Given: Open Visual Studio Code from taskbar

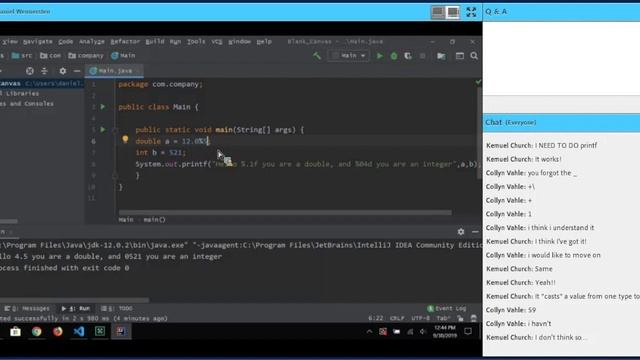Looking at the screenshot, I should 79,331.
